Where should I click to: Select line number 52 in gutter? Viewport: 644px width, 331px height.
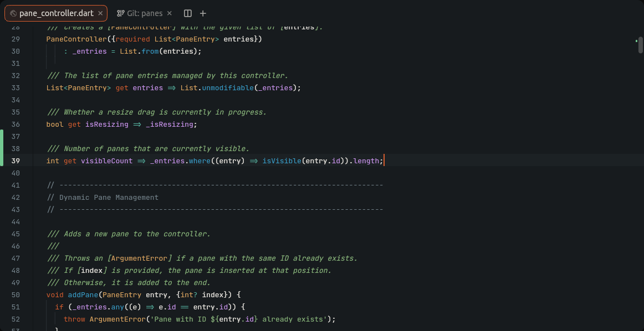pos(16,319)
